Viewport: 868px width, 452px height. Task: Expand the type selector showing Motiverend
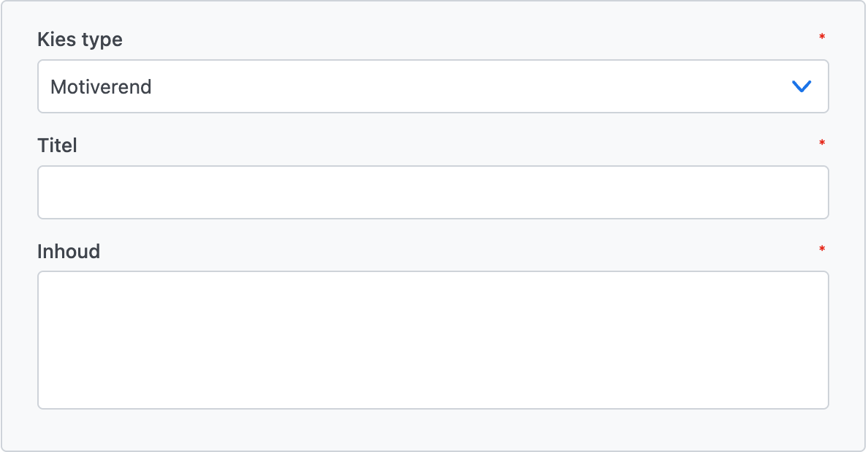coord(433,86)
